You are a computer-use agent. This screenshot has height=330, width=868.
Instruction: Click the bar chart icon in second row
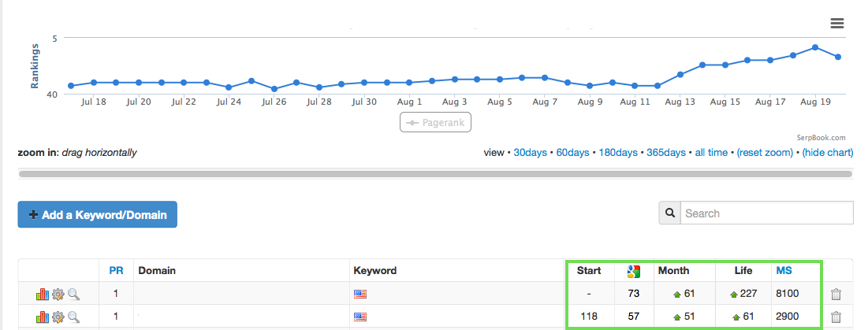43,317
